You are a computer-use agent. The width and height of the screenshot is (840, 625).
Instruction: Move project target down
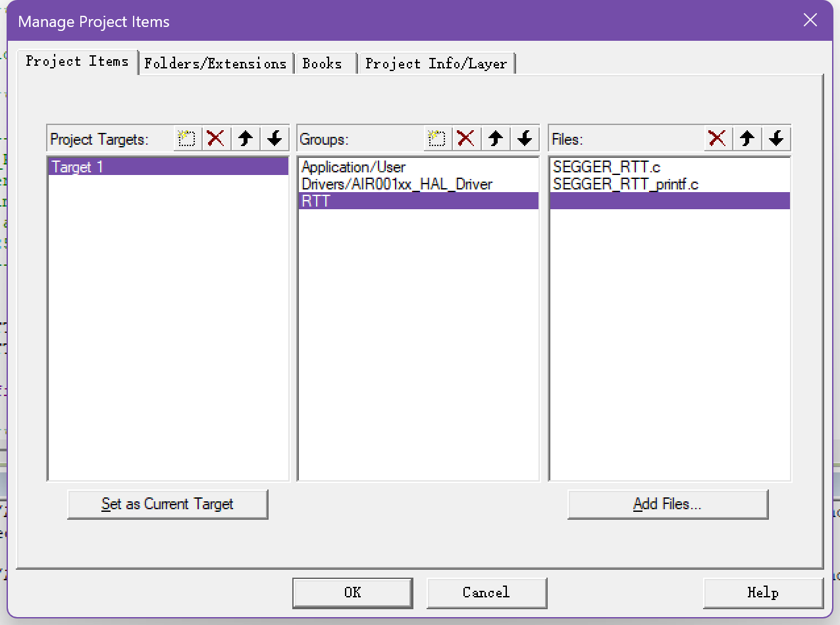(275, 139)
